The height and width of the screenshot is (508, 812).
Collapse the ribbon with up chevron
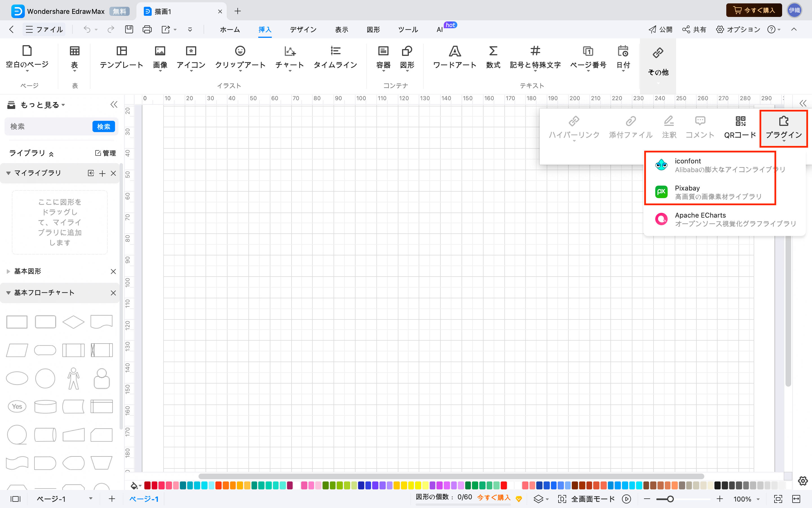tap(794, 30)
